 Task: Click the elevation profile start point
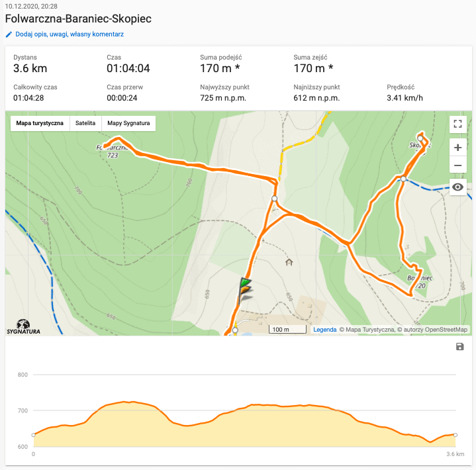pos(33,435)
